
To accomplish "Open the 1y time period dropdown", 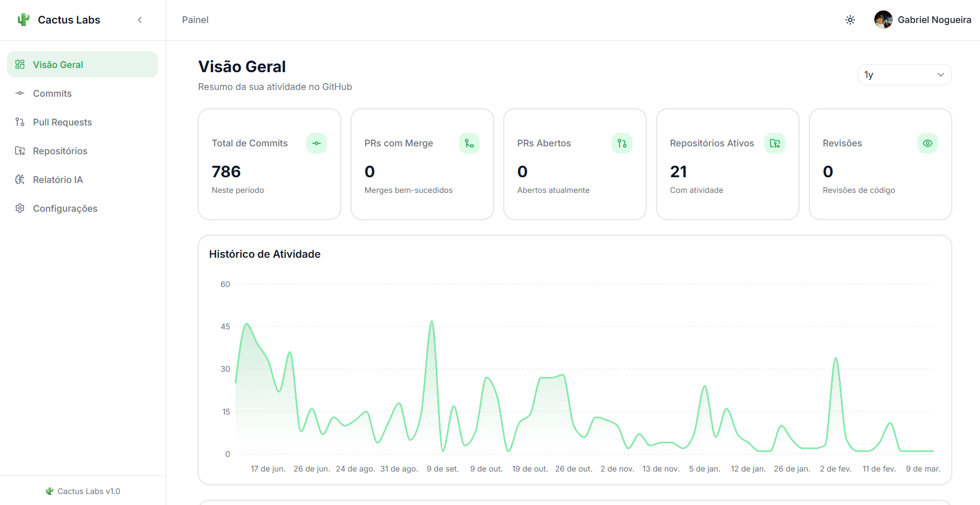I will [x=904, y=75].
